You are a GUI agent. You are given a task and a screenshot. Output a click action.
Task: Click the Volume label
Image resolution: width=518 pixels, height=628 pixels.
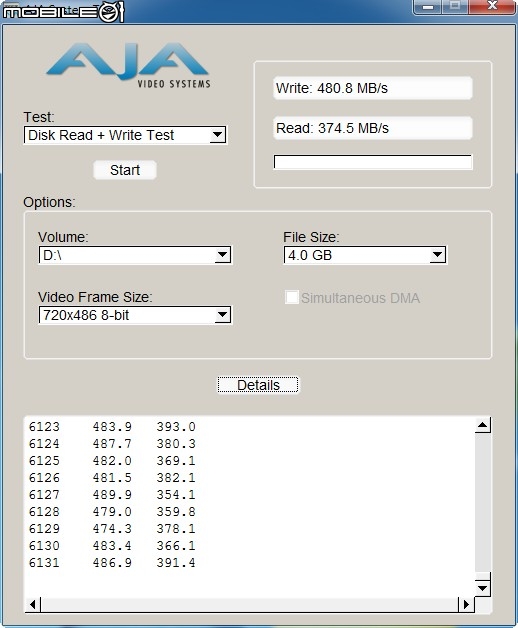pos(63,237)
